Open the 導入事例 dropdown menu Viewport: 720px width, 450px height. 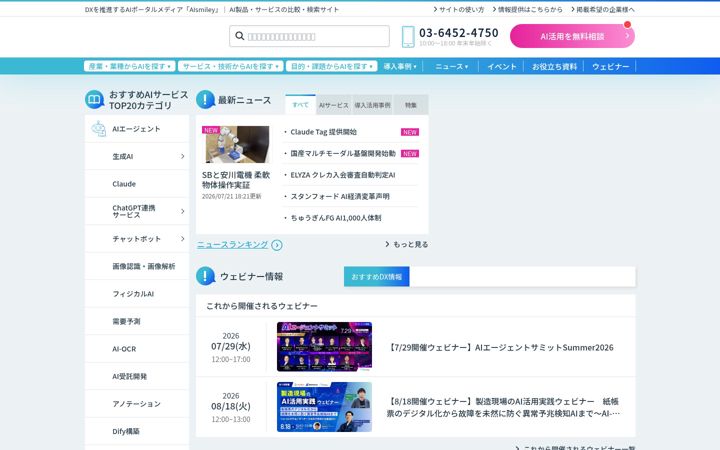coord(400,66)
